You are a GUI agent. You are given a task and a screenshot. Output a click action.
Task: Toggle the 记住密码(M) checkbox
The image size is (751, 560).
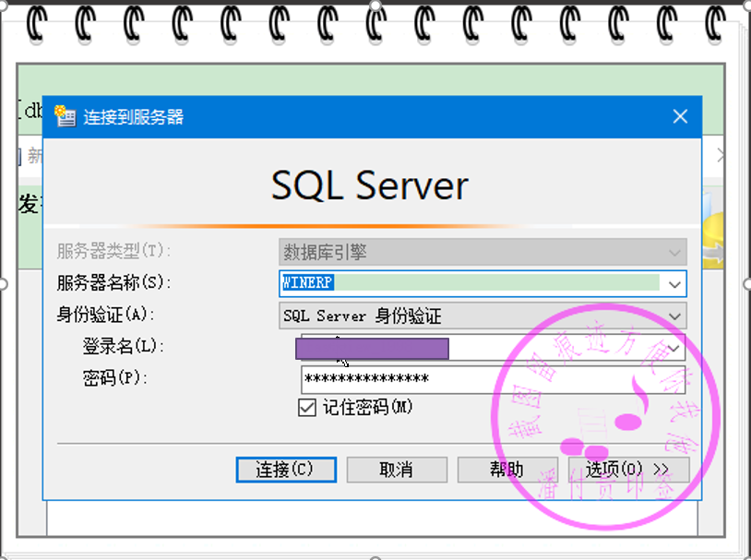[306, 408]
